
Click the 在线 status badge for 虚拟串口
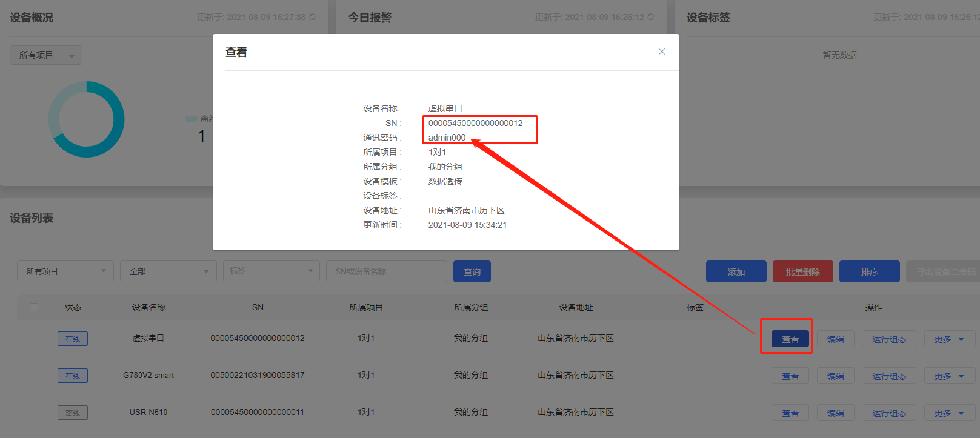(x=73, y=339)
